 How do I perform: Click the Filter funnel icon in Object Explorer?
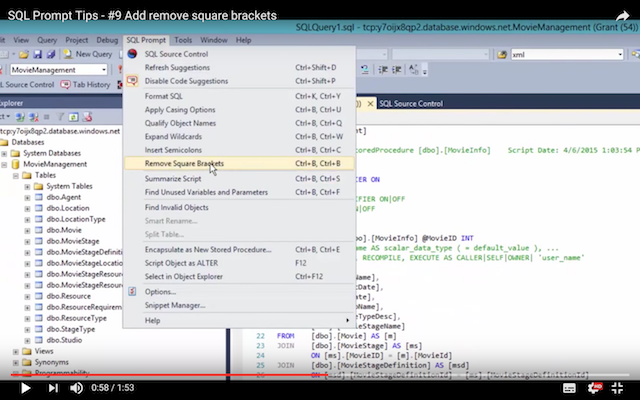coord(60,117)
